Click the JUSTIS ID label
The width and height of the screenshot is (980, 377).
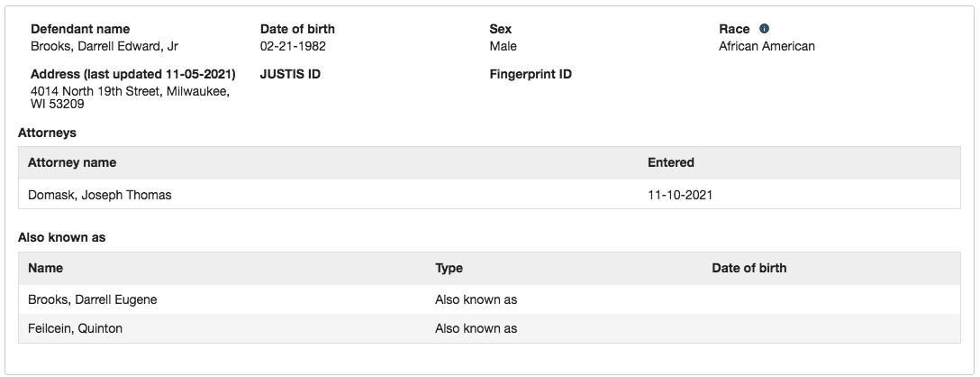click(x=290, y=75)
